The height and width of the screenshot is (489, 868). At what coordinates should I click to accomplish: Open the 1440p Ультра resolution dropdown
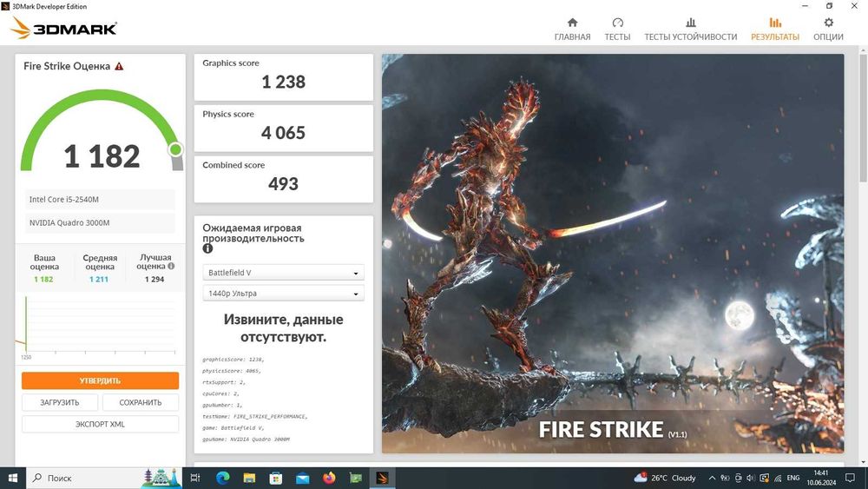(284, 293)
